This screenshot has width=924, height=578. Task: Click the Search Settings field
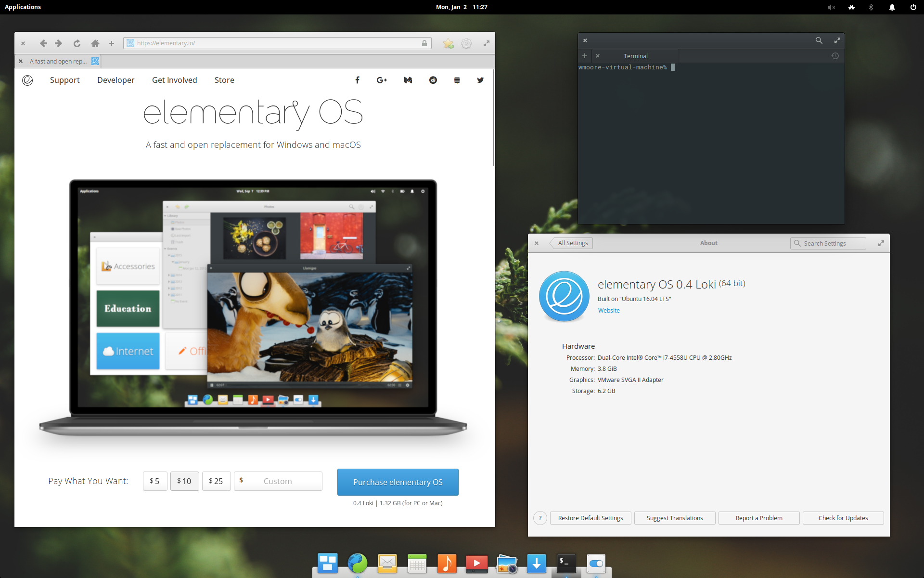point(828,243)
